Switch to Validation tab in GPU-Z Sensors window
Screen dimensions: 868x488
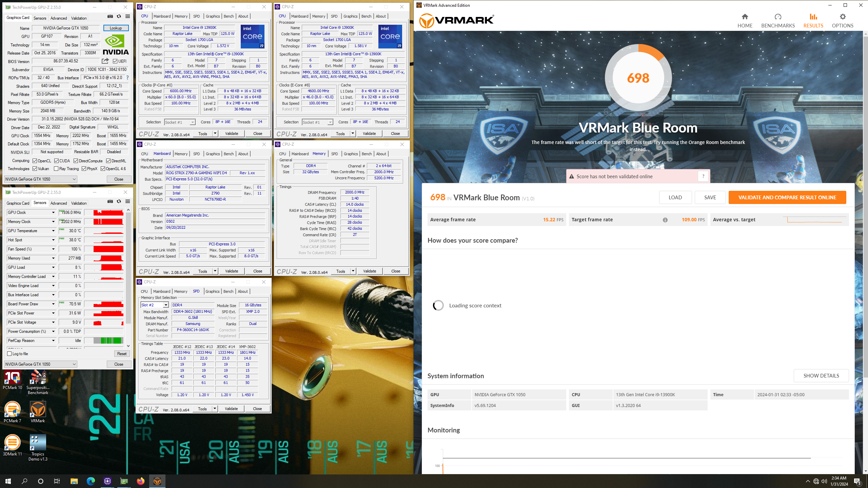[x=79, y=203]
